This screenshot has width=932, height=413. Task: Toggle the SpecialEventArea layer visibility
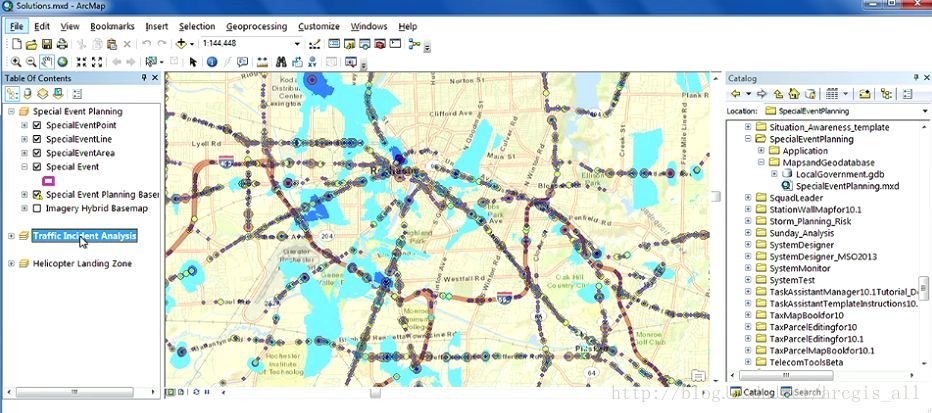point(37,153)
